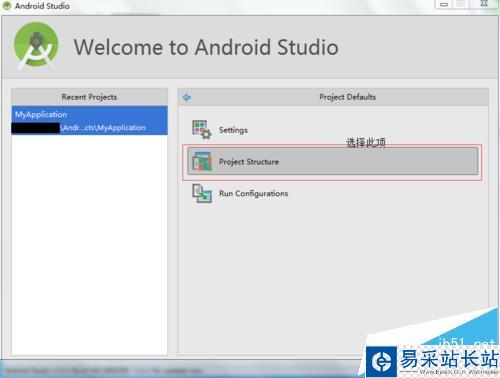Click the Recent Projects header
The image size is (500, 378).
click(89, 97)
